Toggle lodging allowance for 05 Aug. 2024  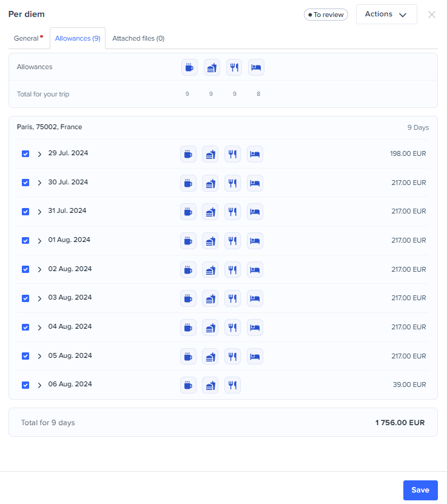[x=255, y=356]
